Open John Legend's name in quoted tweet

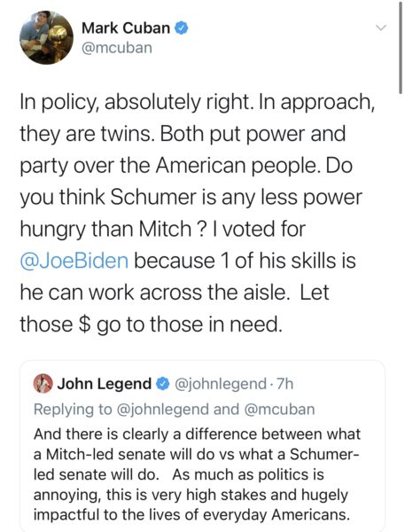105,384
